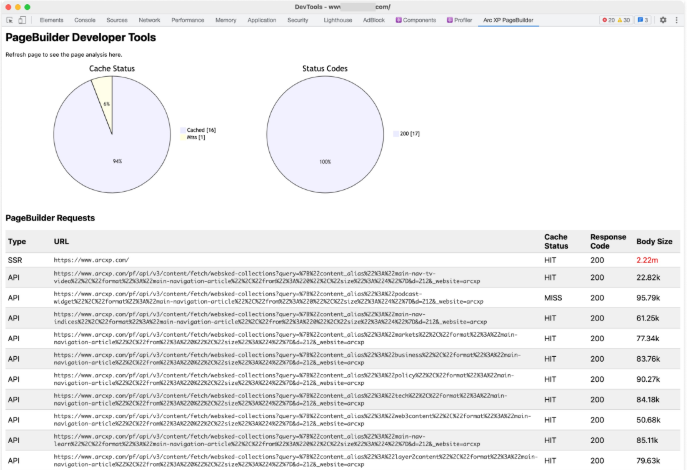Click the red 2.22m body size value

pyautogui.click(x=647, y=260)
